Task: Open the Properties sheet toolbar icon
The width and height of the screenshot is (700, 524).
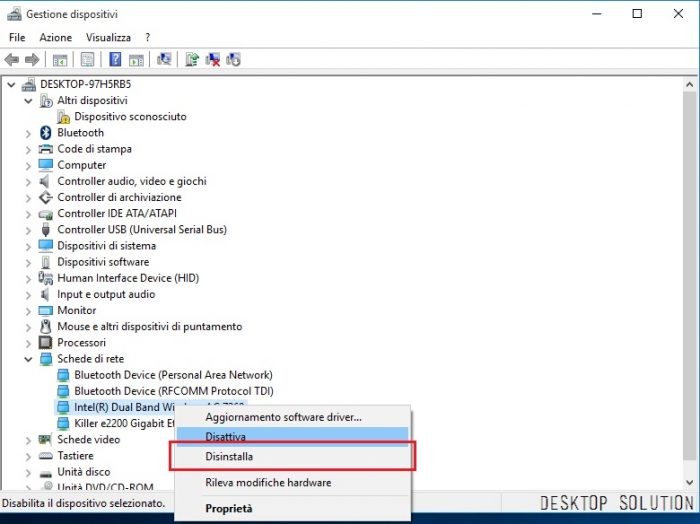Action: [88, 59]
